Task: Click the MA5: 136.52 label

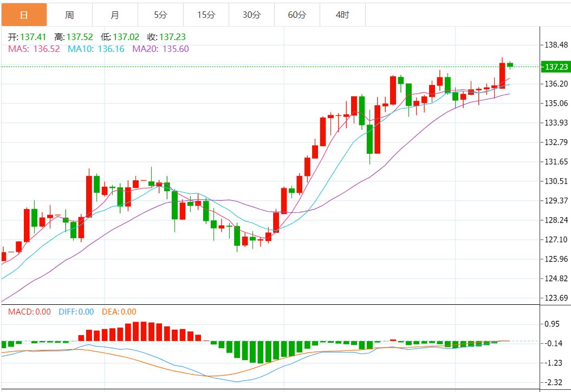Action: click(x=34, y=49)
